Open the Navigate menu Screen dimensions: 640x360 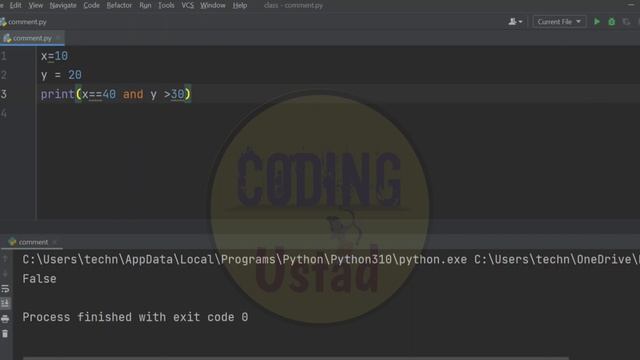[63, 5]
